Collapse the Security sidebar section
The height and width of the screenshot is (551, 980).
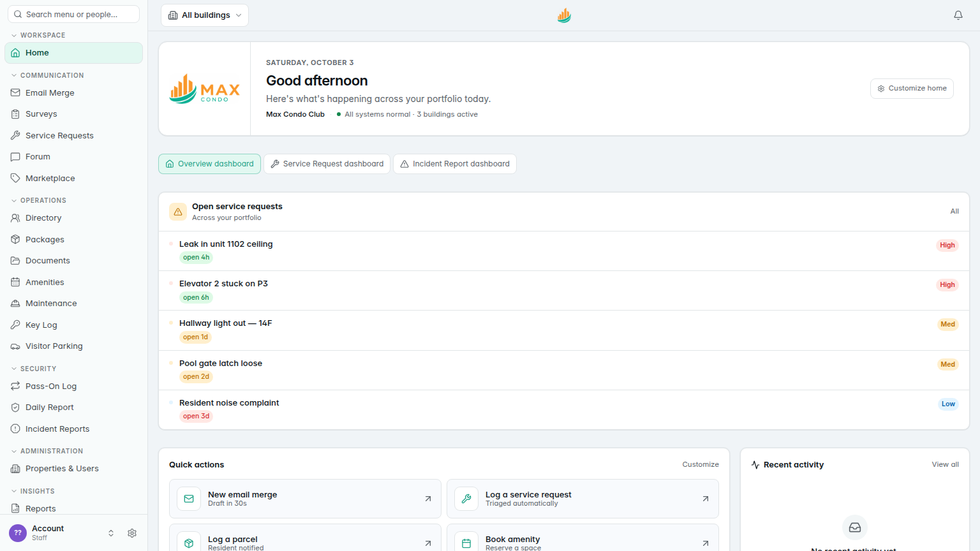(34, 369)
